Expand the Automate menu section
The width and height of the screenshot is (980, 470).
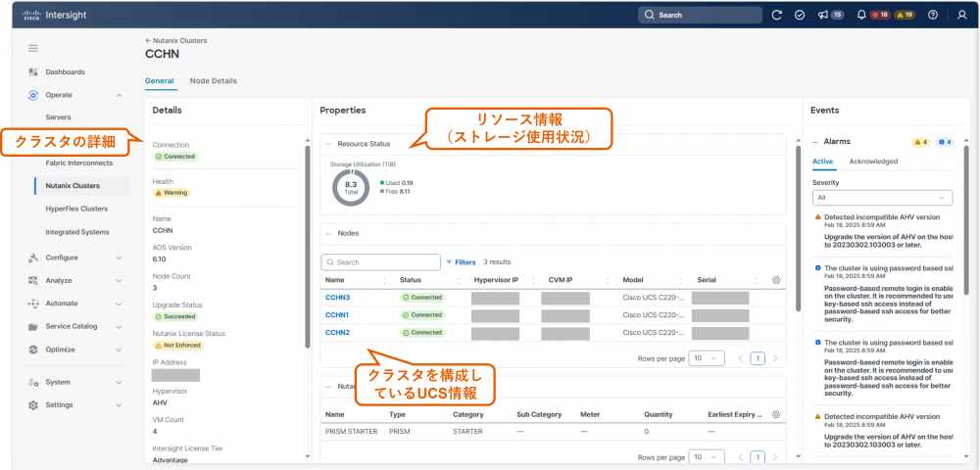pyautogui.click(x=119, y=304)
